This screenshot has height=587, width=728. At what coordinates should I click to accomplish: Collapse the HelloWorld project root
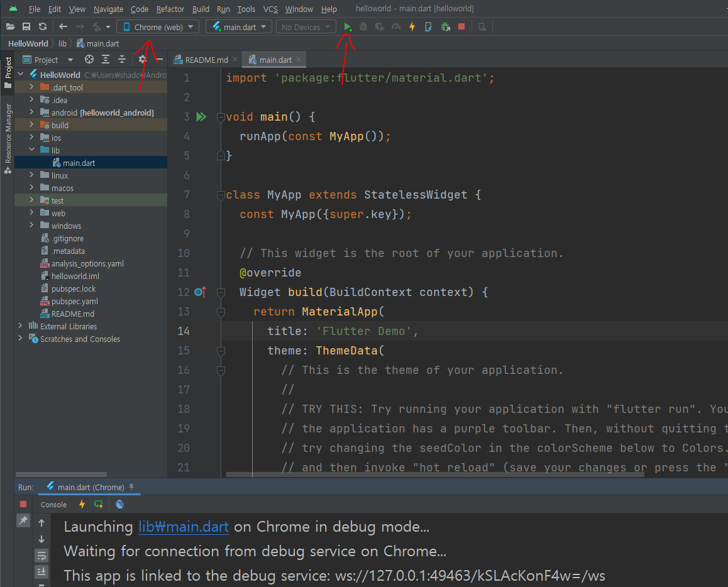(x=20, y=74)
